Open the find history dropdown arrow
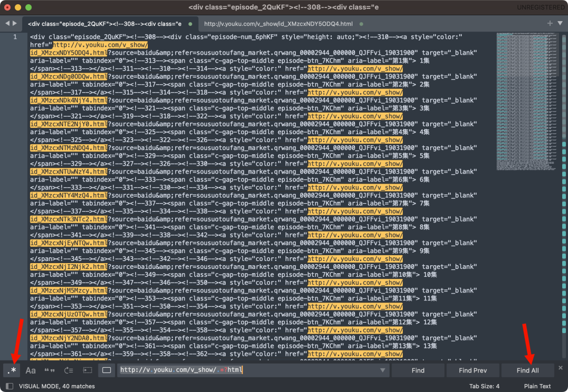This screenshot has width=568, height=392. pos(382,370)
